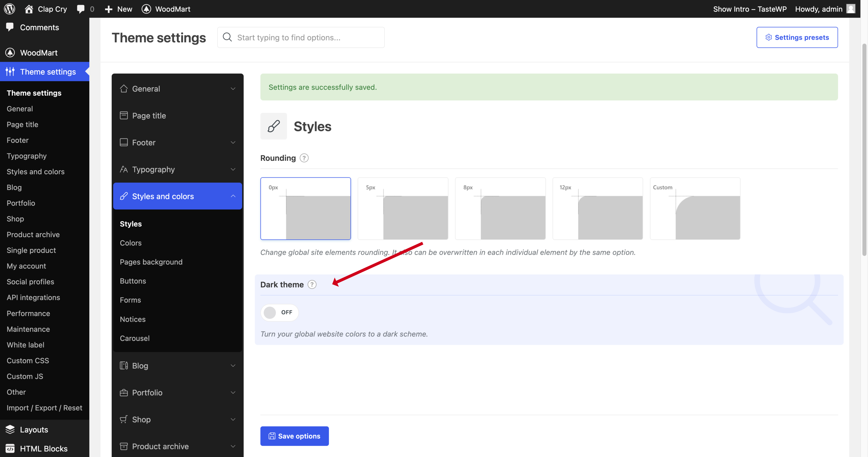
Task: Expand the General section chevron
Action: click(x=233, y=89)
